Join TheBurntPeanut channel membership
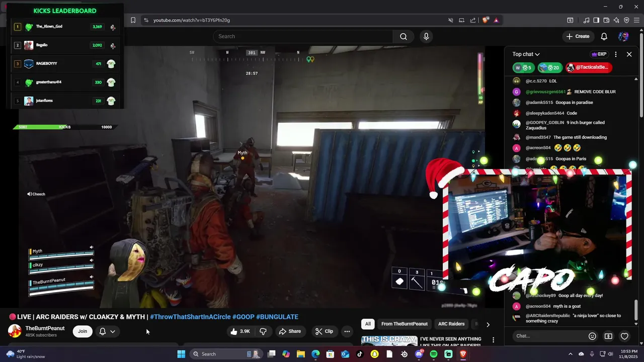Screen dimensions: 644x362 point(83,331)
